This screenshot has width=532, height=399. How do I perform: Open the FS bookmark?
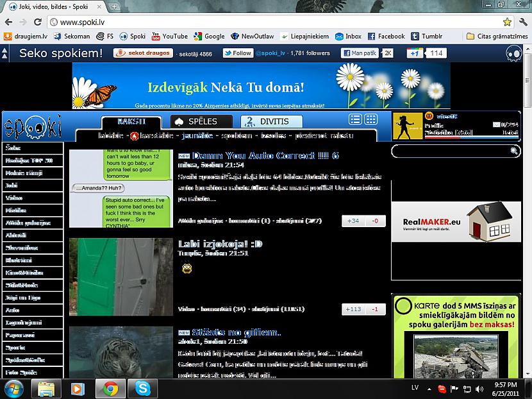coord(104,36)
